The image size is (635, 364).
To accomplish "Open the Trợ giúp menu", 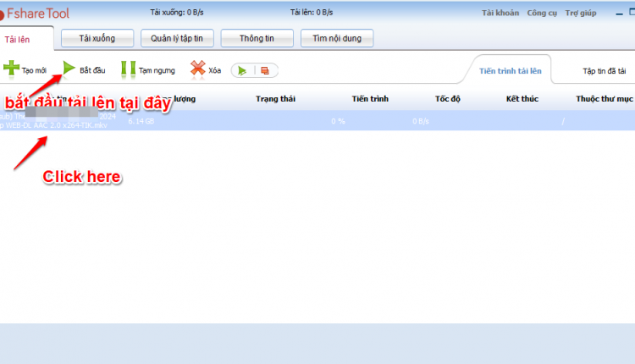I will click(x=581, y=13).
